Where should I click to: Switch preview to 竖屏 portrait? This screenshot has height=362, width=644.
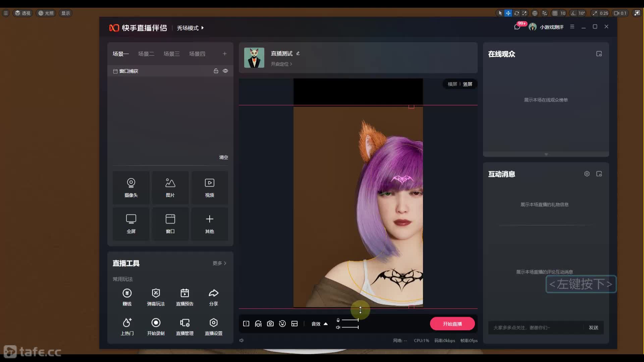tap(468, 84)
